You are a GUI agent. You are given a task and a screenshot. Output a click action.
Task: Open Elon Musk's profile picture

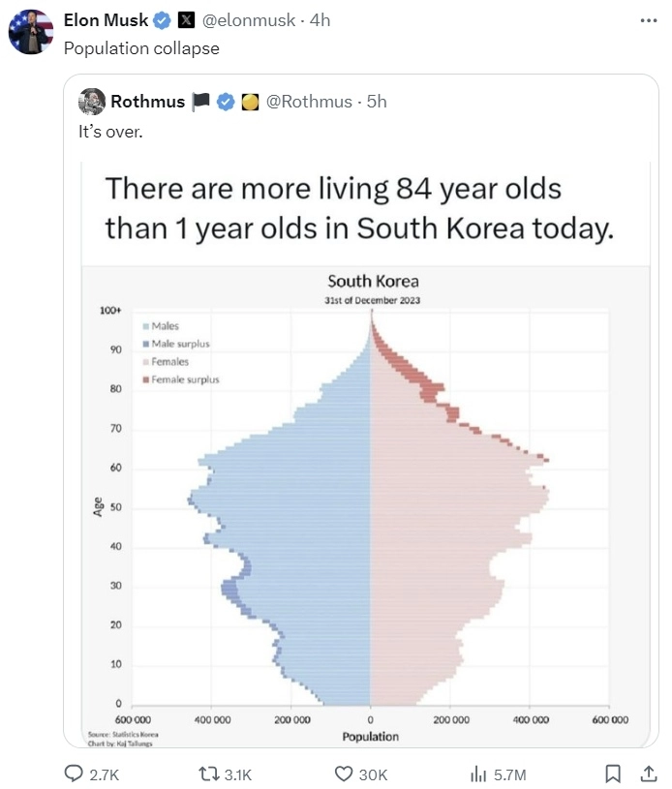[x=31, y=31]
